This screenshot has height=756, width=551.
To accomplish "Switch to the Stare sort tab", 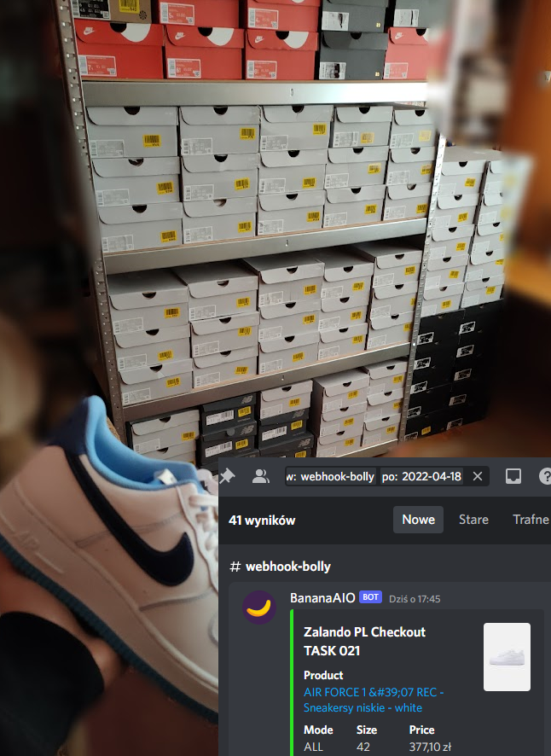I will tap(473, 520).
